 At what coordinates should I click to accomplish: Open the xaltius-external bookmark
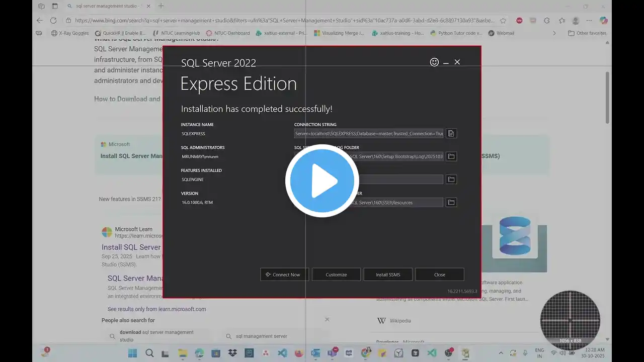(x=281, y=33)
